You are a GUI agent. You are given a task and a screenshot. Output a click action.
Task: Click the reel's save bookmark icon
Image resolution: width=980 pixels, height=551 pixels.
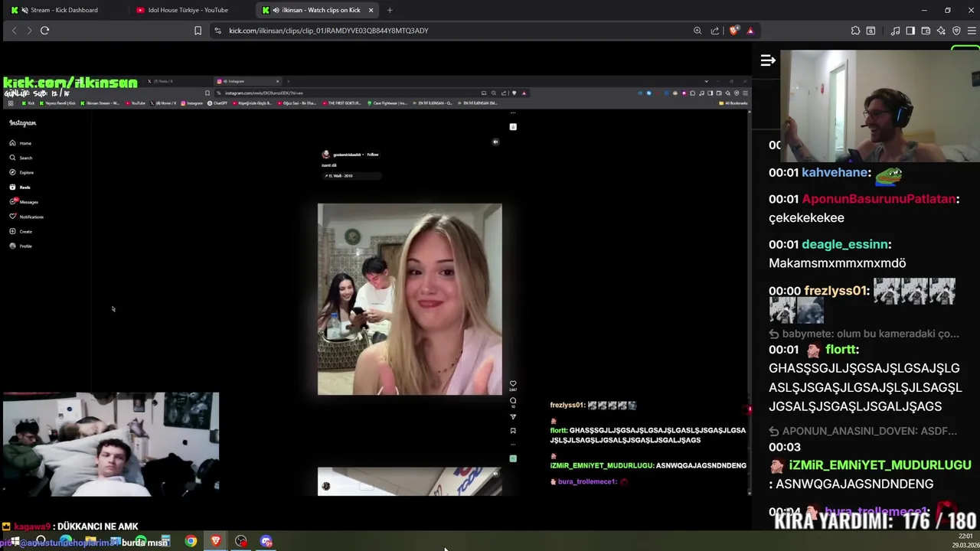click(x=513, y=431)
